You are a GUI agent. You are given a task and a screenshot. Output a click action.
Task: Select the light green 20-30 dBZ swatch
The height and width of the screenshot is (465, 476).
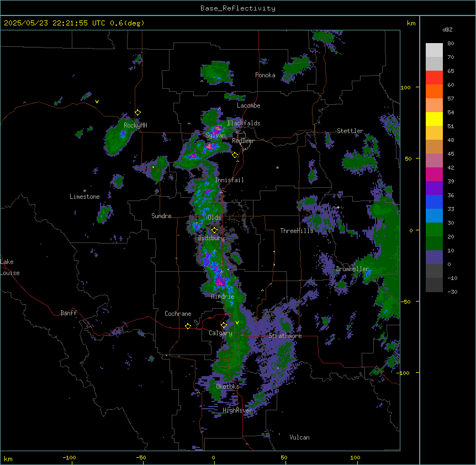(434, 230)
